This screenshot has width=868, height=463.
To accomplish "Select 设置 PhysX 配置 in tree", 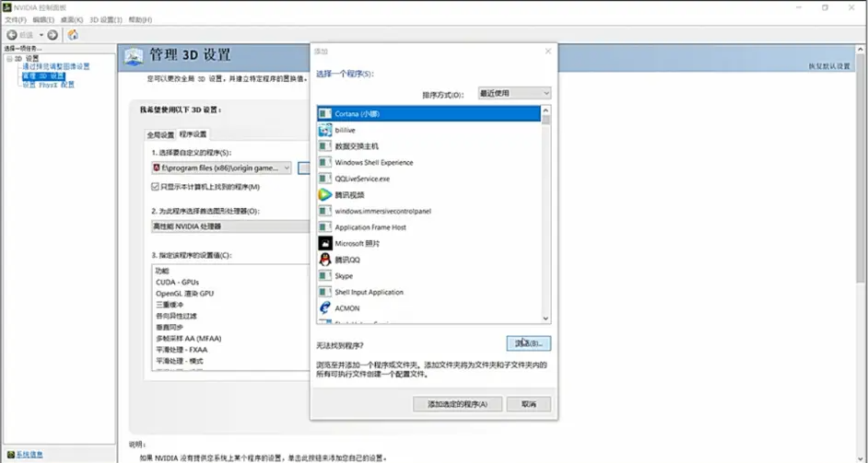I will [48, 85].
